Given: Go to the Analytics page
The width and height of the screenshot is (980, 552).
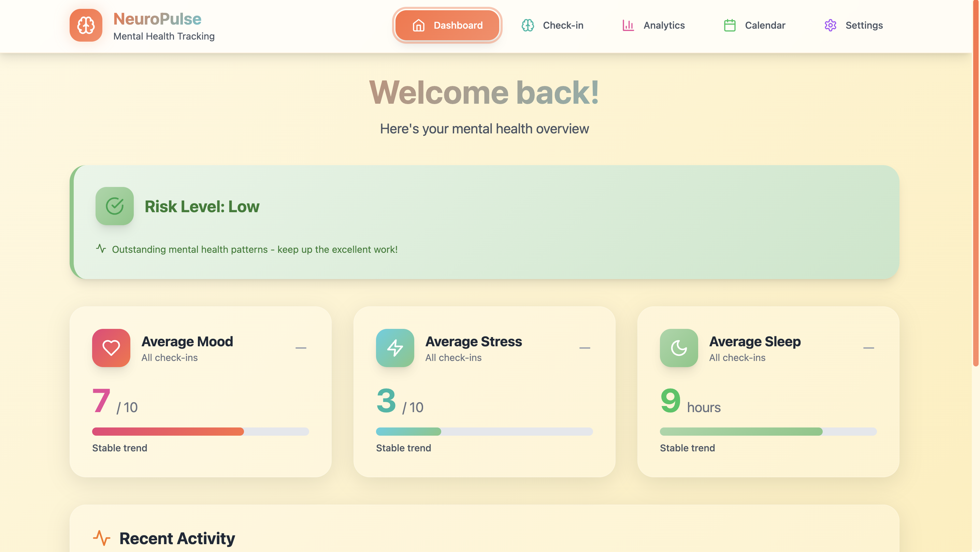Looking at the screenshot, I should click(664, 25).
